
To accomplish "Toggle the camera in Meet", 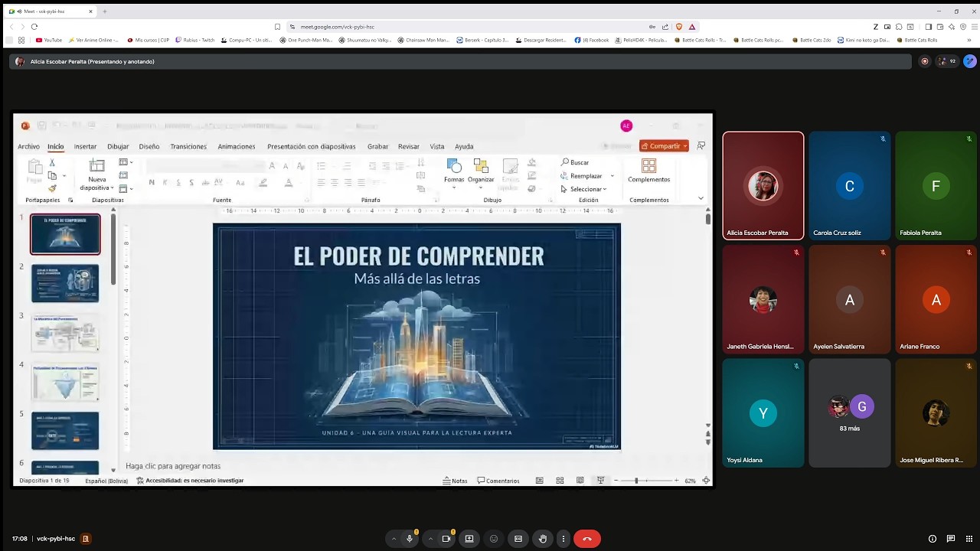I will pos(446,539).
